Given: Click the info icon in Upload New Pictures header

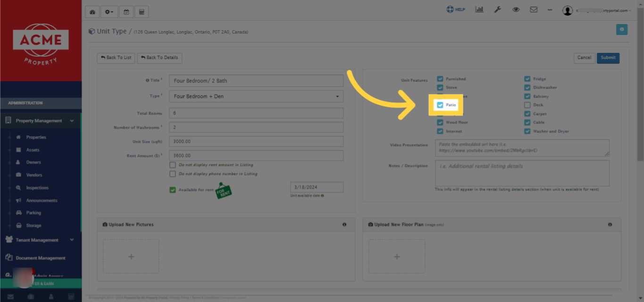Looking at the screenshot, I should [344, 225].
